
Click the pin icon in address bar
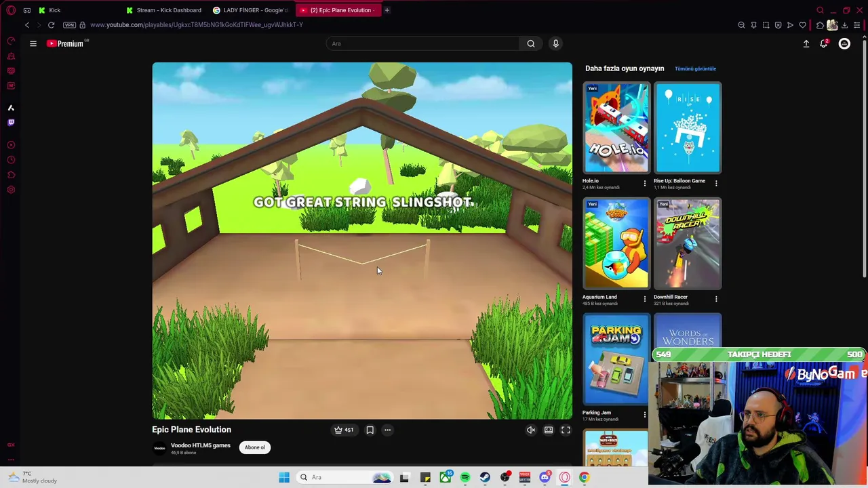[x=753, y=25]
